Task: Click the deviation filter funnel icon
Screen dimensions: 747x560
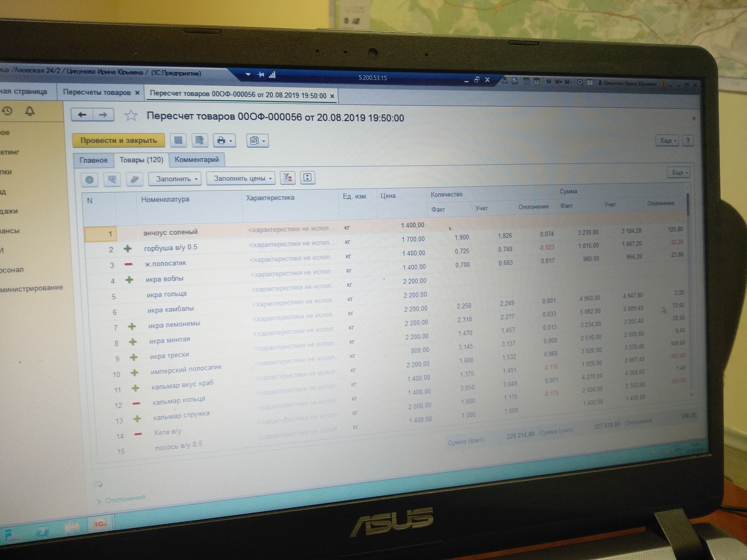Action: (x=288, y=178)
